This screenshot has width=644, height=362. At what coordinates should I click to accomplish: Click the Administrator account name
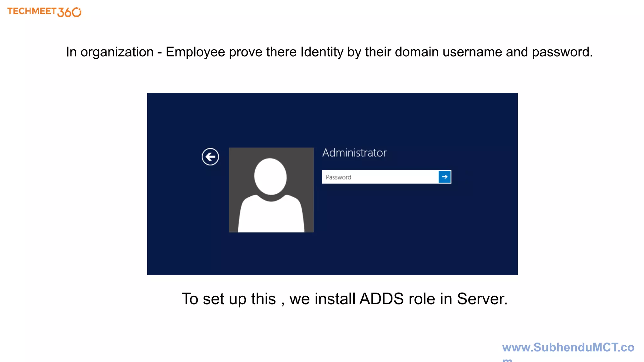click(x=354, y=153)
